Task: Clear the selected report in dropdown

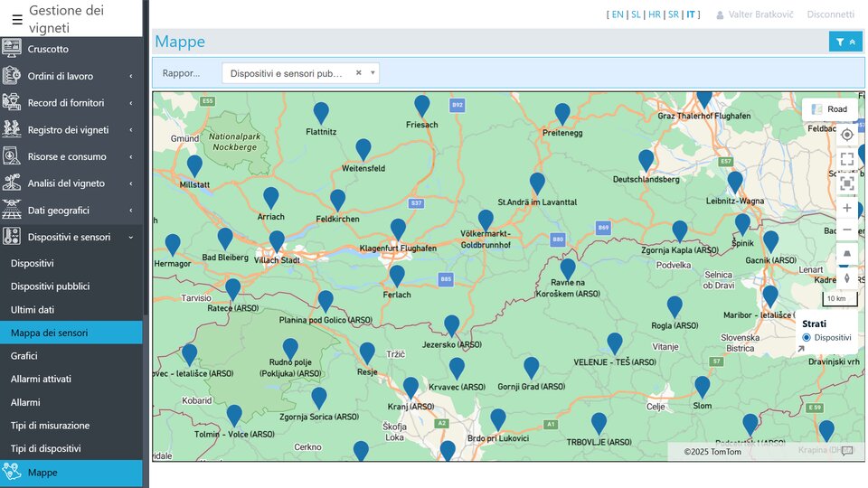Action: click(x=358, y=73)
